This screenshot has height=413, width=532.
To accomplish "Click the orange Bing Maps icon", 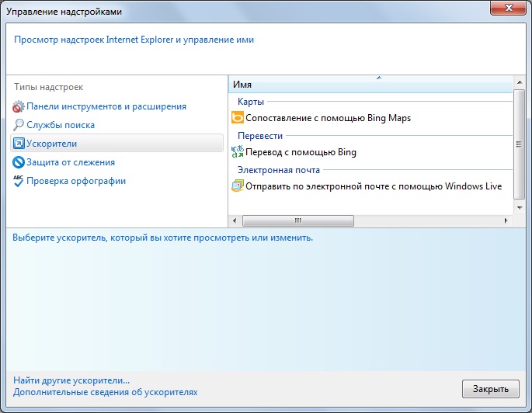I will click(x=238, y=118).
